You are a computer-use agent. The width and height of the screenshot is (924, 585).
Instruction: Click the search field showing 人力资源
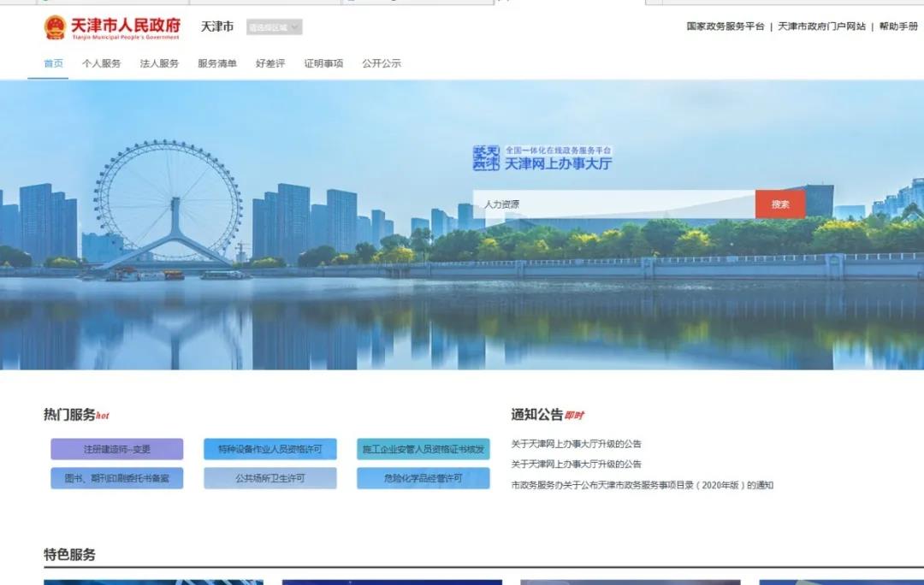point(614,204)
